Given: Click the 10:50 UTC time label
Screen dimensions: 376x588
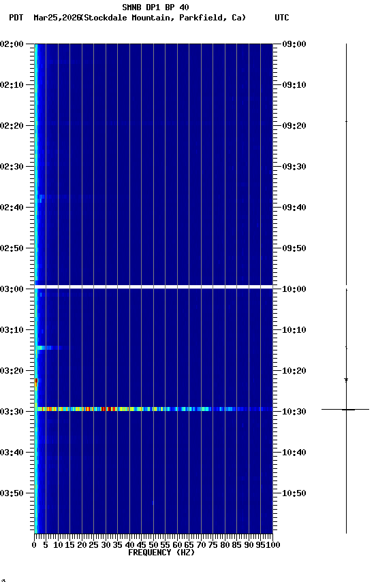Looking at the screenshot, I should point(294,493).
